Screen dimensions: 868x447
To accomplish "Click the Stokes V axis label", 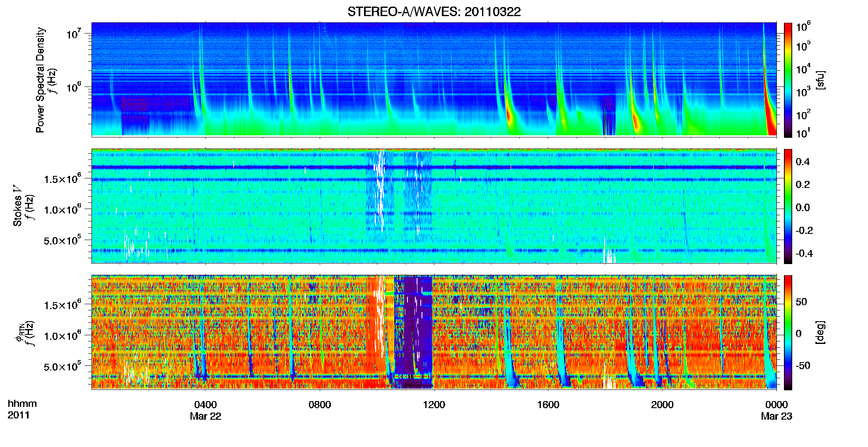I will tap(17, 206).
